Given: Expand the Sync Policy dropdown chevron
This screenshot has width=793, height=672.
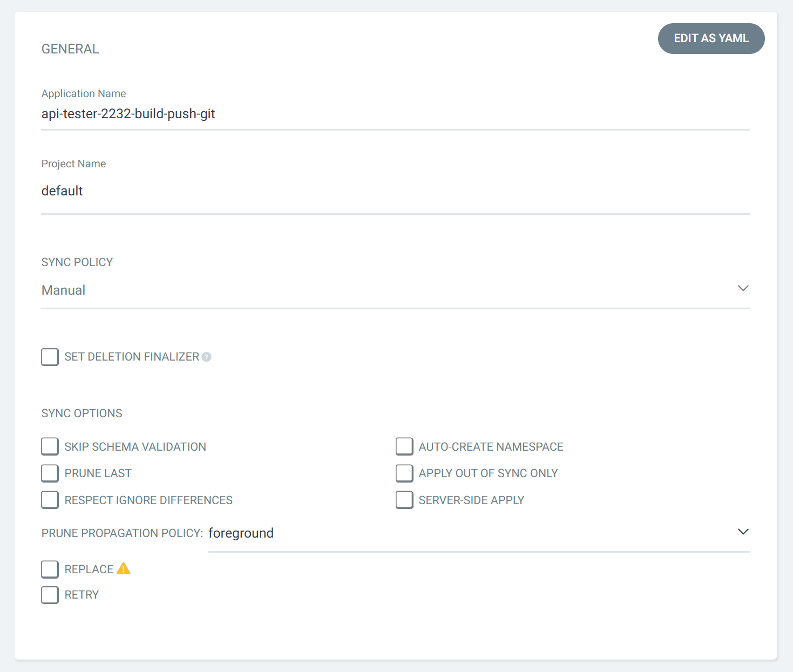Looking at the screenshot, I should [x=743, y=288].
